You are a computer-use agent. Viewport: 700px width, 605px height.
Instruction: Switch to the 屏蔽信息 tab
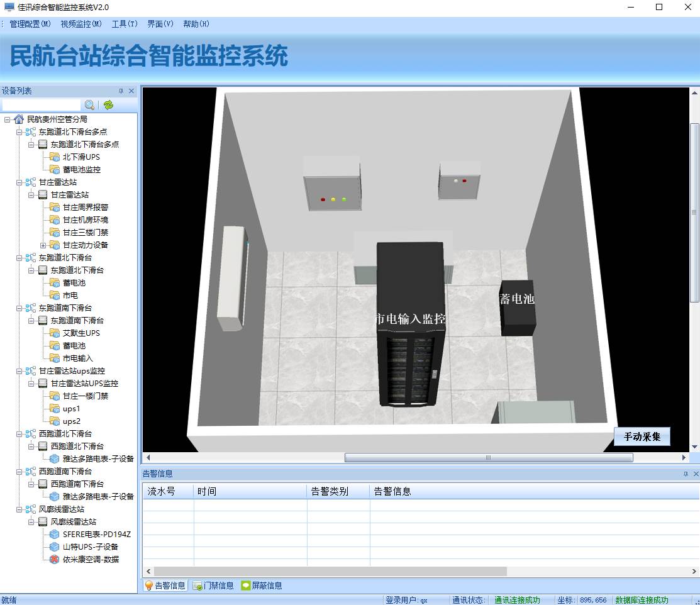[x=262, y=586]
